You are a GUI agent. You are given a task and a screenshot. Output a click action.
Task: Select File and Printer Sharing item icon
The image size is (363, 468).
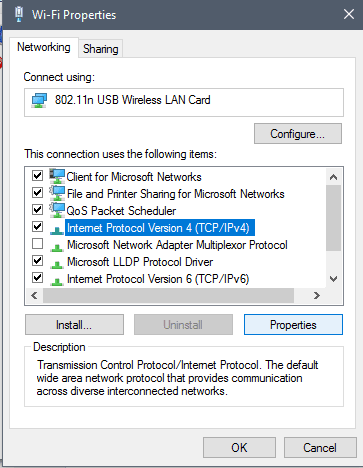[57, 193]
